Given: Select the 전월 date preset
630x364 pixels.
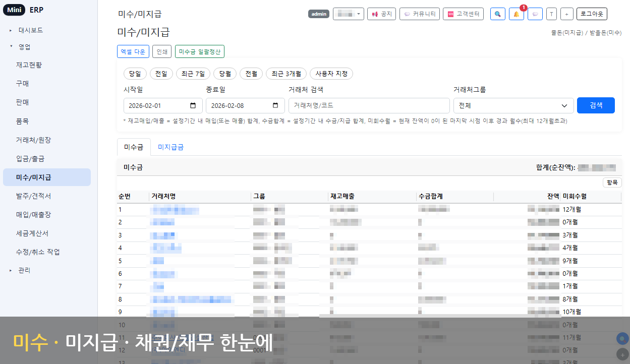Looking at the screenshot, I should [x=251, y=74].
